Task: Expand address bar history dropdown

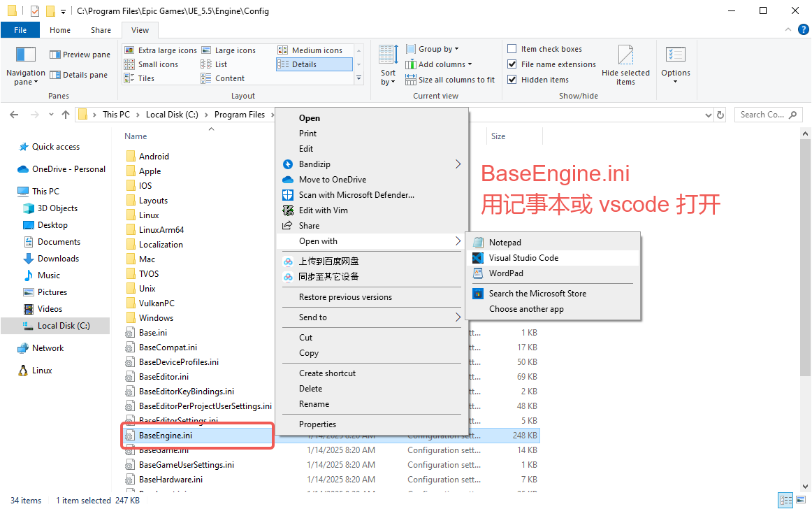Action: coord(709,115)
